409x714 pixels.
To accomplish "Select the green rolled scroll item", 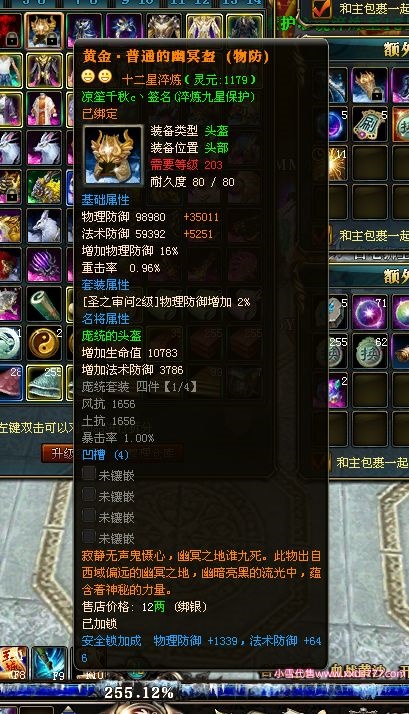I will 44,303.
